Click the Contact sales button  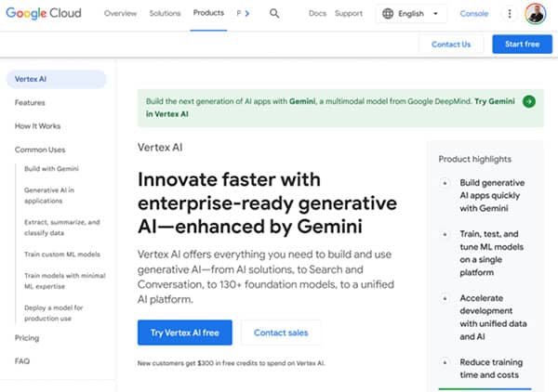pyautogui.click(x=281, y=333)
